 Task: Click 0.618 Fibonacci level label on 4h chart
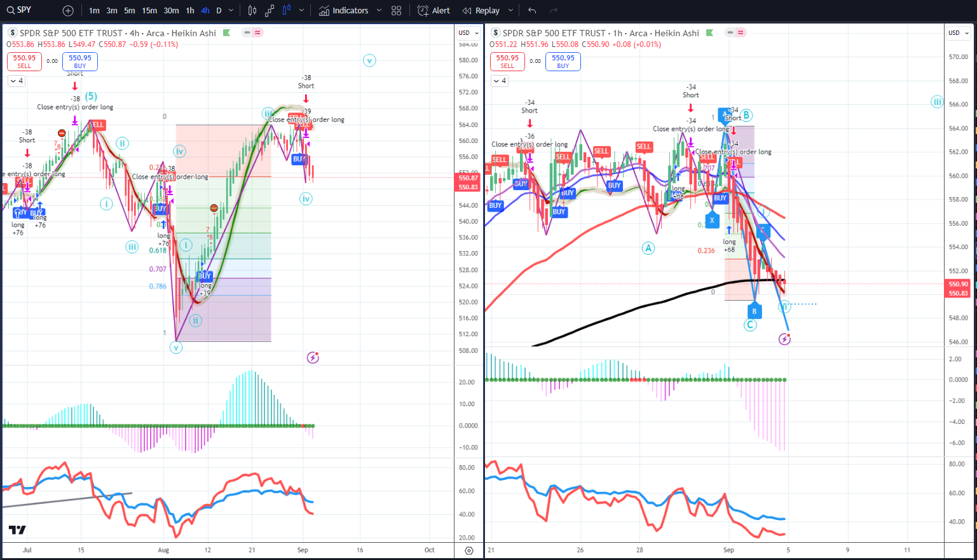coord(158,250)
